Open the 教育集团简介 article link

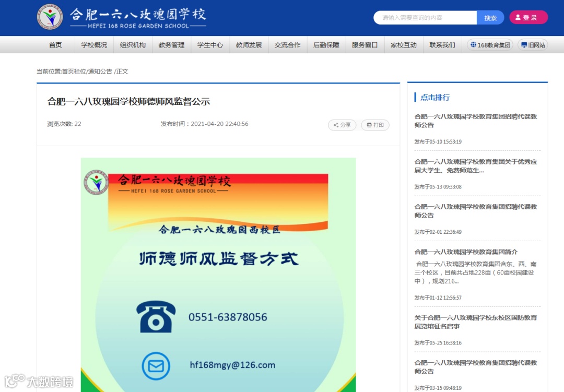pyautogui.click(x=466, y=252)
